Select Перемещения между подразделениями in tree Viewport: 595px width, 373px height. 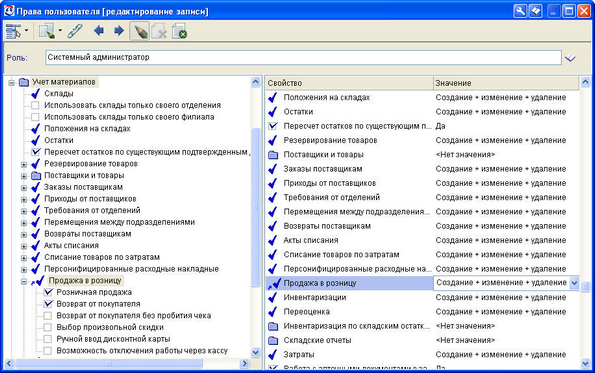(120, 222)
